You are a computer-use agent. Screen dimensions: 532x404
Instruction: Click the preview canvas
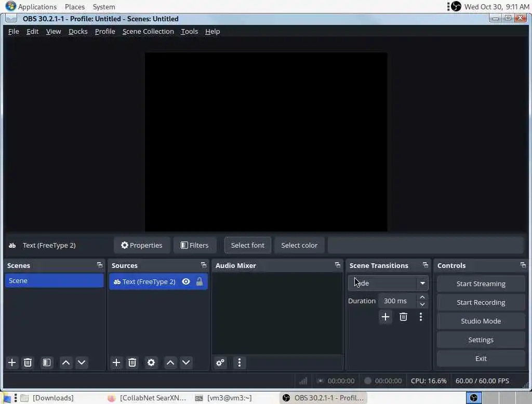click(x=266, y=142)
